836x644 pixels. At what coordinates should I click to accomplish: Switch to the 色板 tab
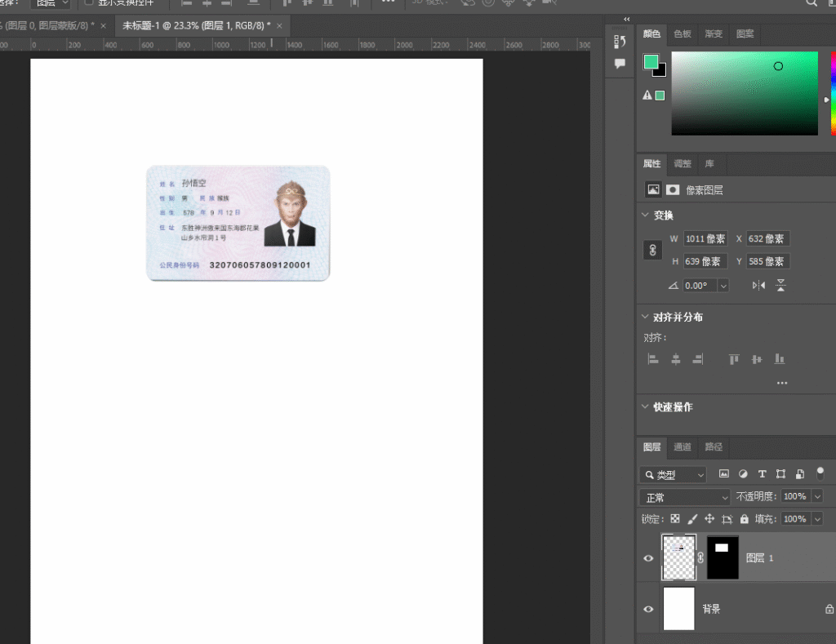point(682,33)
